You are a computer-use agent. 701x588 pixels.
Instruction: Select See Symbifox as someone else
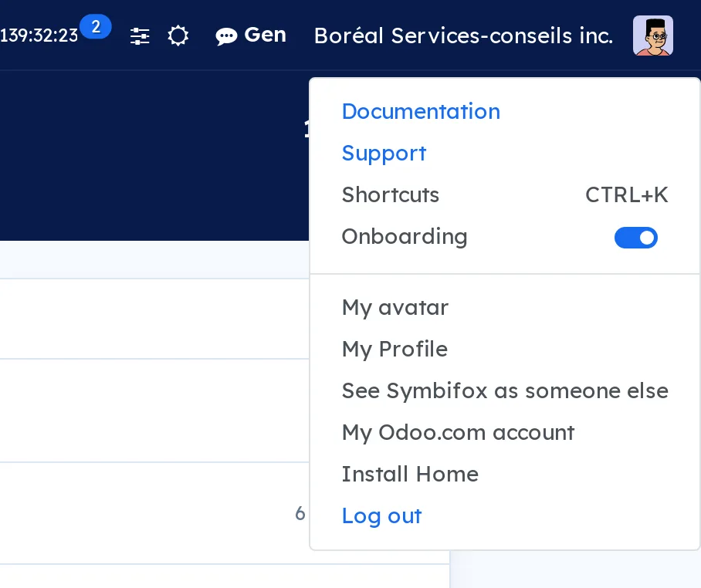(x=505, y=391)
